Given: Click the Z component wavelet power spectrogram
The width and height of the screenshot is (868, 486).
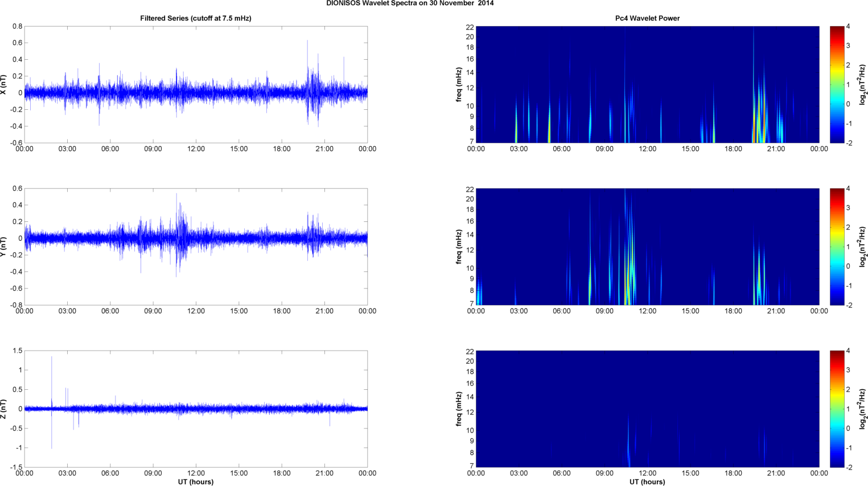Looking at the screenshot, I should pos(647,409).
